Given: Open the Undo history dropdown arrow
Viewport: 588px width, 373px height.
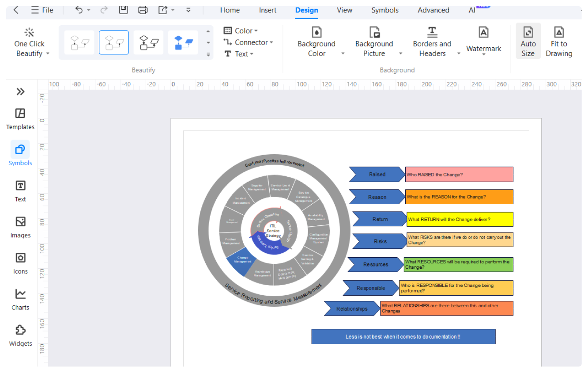Looking at the screenshot, I should coord(89,10).
